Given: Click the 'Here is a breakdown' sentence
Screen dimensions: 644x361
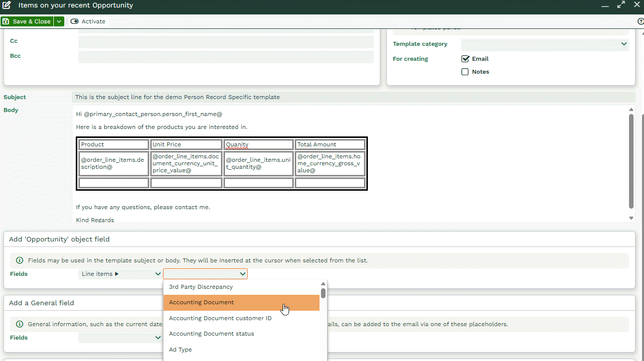Looking at the screenshot, I should click(161, 127).
